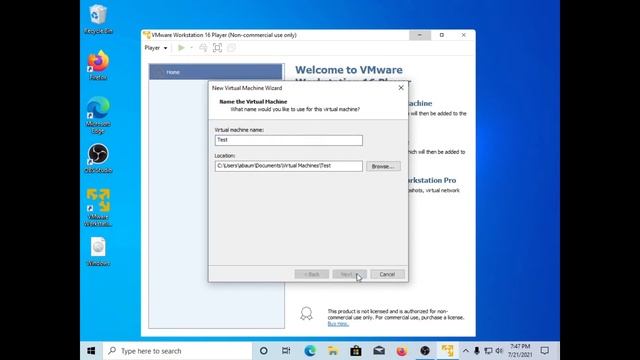Cancel the New Virtual Machine Wizard
Image resolution: width=640 pixels, height=360 pixels.
(387, 274)
